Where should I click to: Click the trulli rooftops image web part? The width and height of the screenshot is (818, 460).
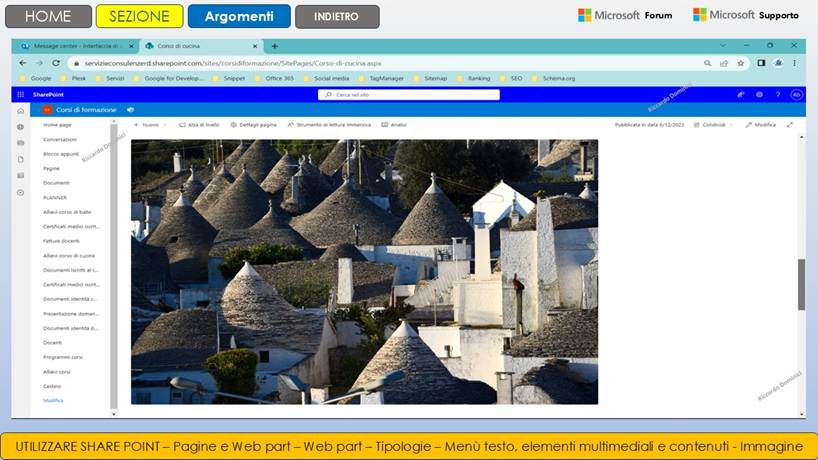point(364,272)
